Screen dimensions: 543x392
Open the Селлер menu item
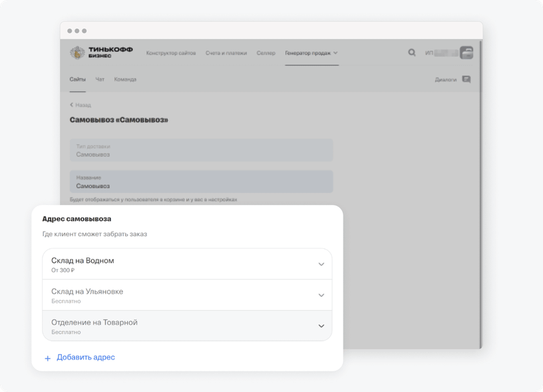coord(266,53)
